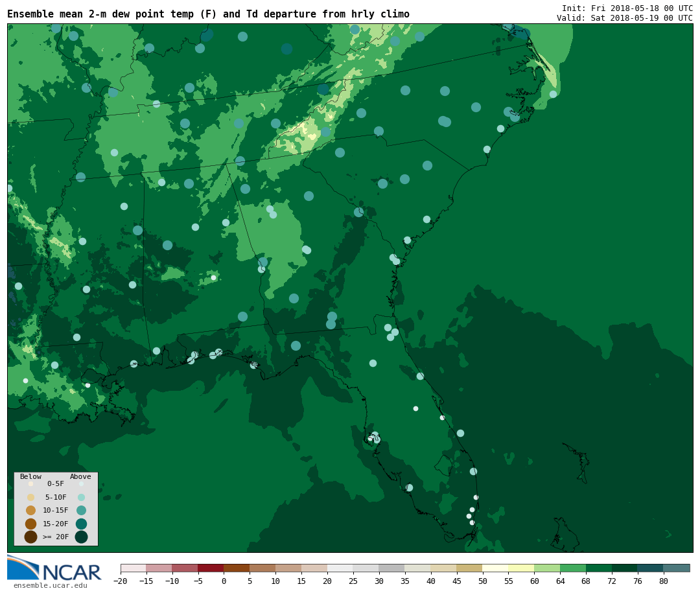
Task: Click the slate swatch right of 80
Action: click(677, 568)
